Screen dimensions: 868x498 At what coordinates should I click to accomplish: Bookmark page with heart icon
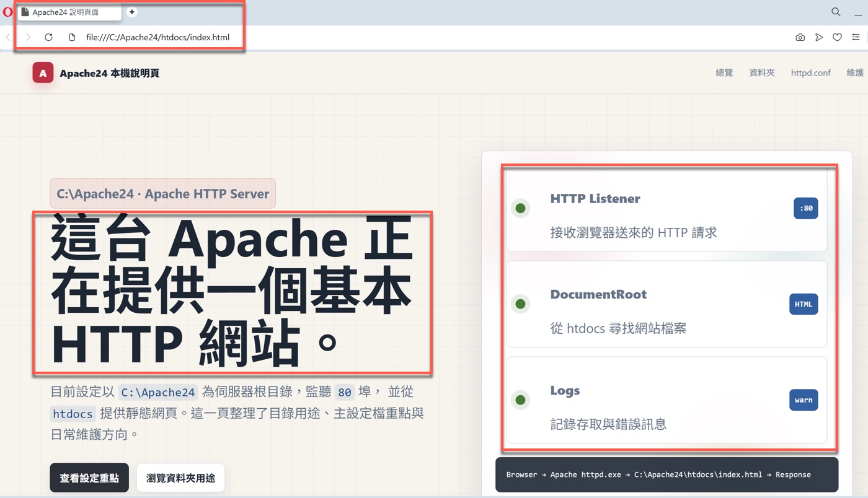[837, 37]
